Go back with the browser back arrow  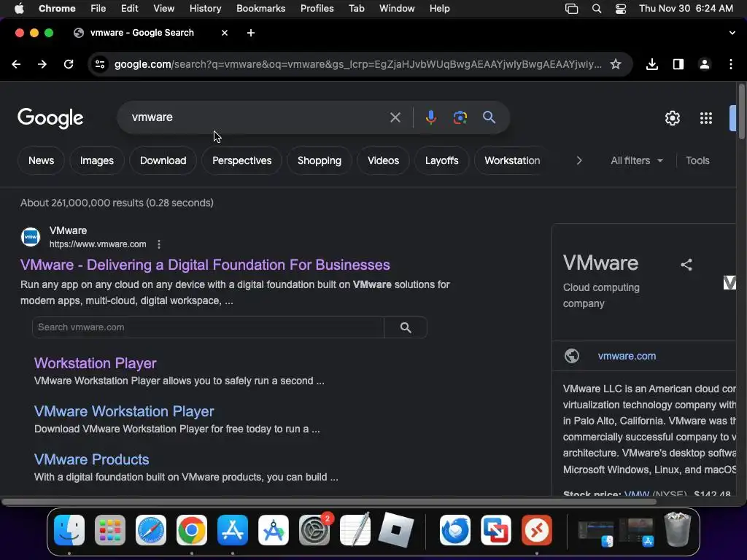tap(16, 64)
